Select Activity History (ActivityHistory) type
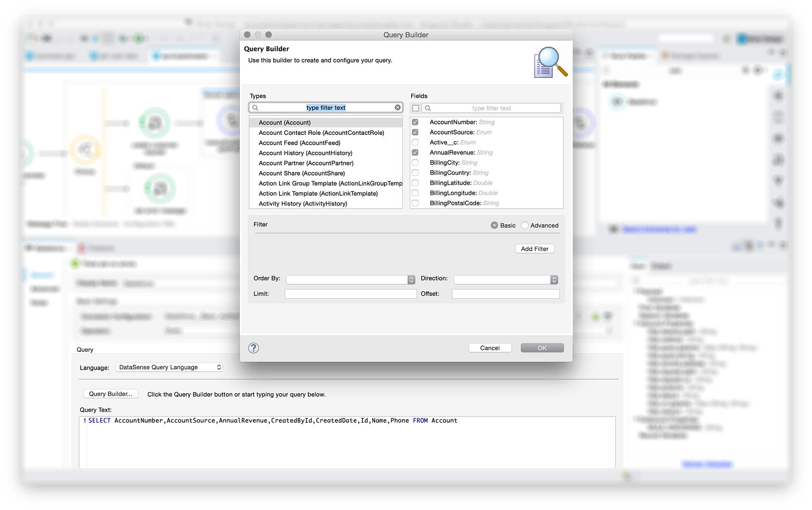The image size is (812, 510). (326, 204)
